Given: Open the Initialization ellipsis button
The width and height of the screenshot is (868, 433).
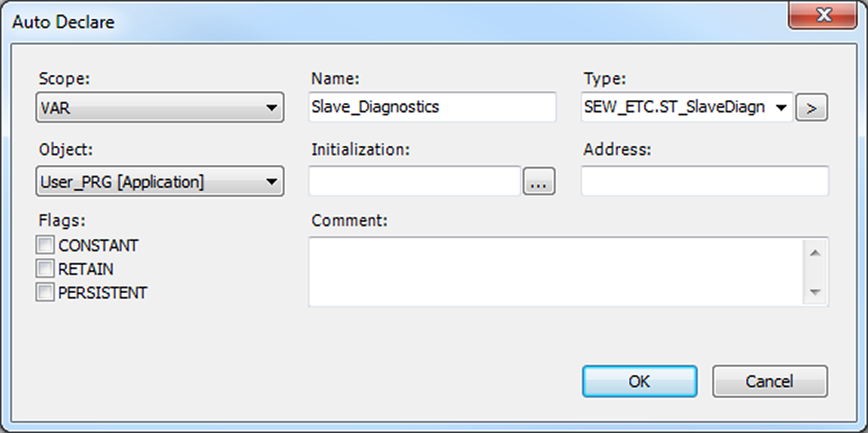Looking at the screenshot, I should pos(538,182).
